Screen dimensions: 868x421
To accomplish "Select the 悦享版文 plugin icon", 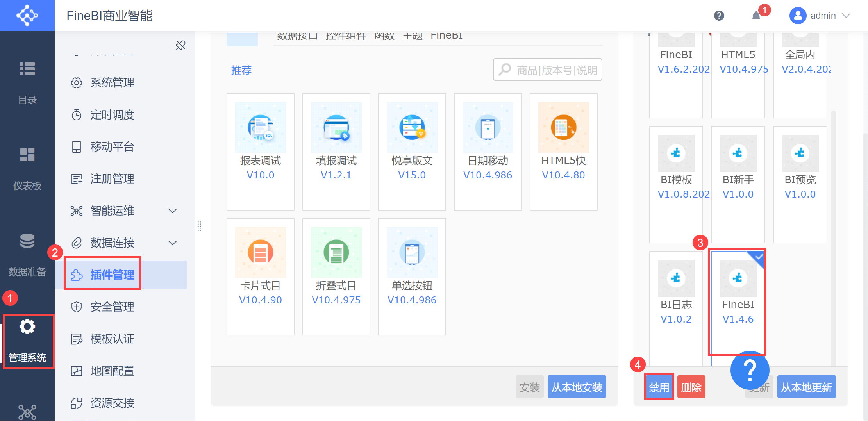I will point(412,127).
